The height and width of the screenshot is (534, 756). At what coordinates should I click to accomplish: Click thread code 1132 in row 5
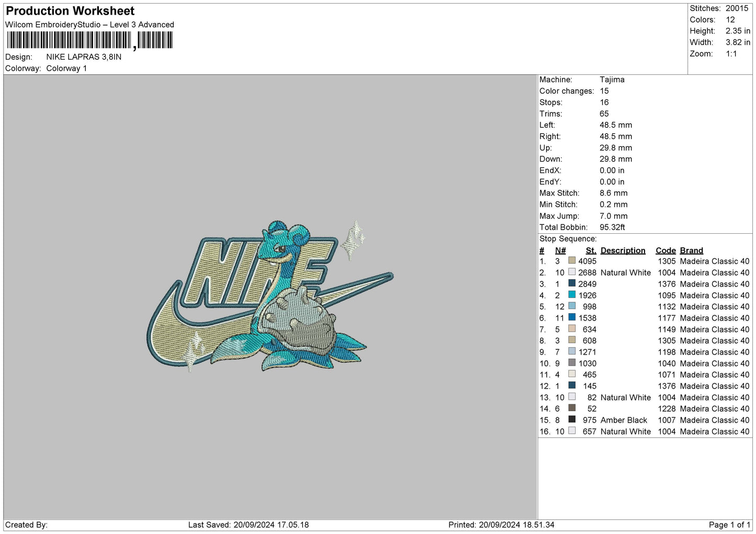tap(667, 306)
